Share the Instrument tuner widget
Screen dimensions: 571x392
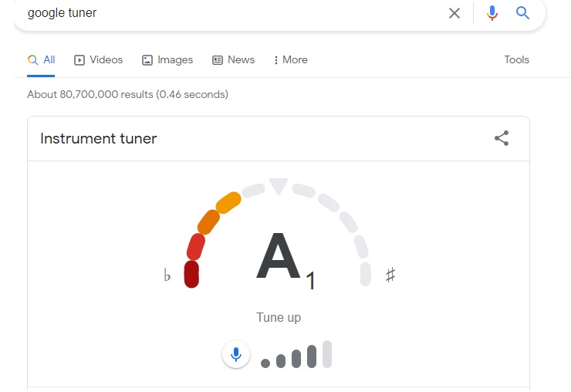tap(502, 139)
